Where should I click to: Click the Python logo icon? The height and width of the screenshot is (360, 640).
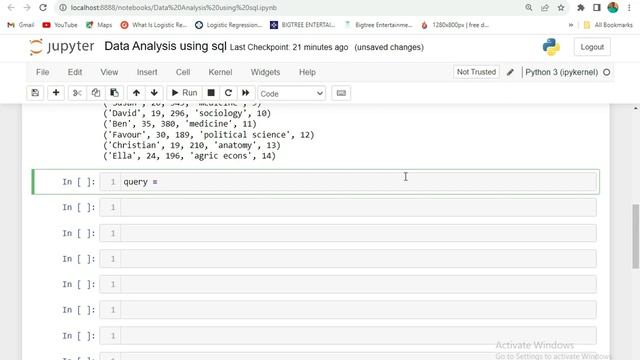[x=551, y=47]
